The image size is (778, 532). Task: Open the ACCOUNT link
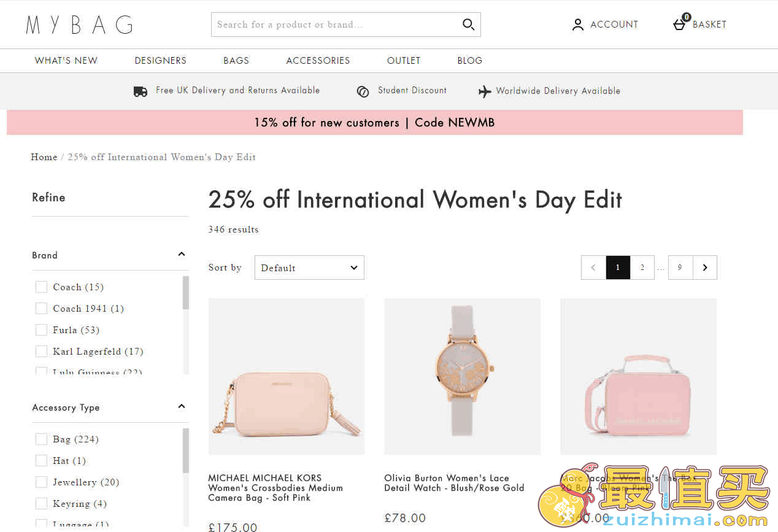click(x=614, y=25)
